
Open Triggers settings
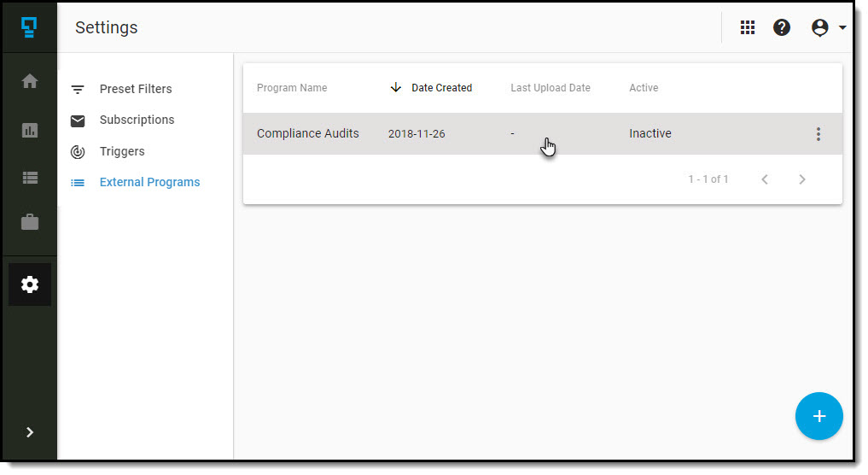point(122,151)
